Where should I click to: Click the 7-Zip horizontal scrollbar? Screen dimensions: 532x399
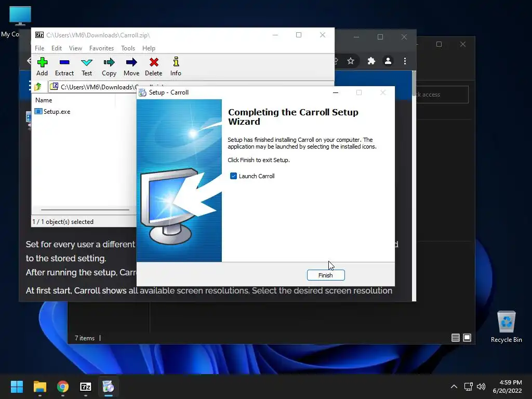click(85, 210)
